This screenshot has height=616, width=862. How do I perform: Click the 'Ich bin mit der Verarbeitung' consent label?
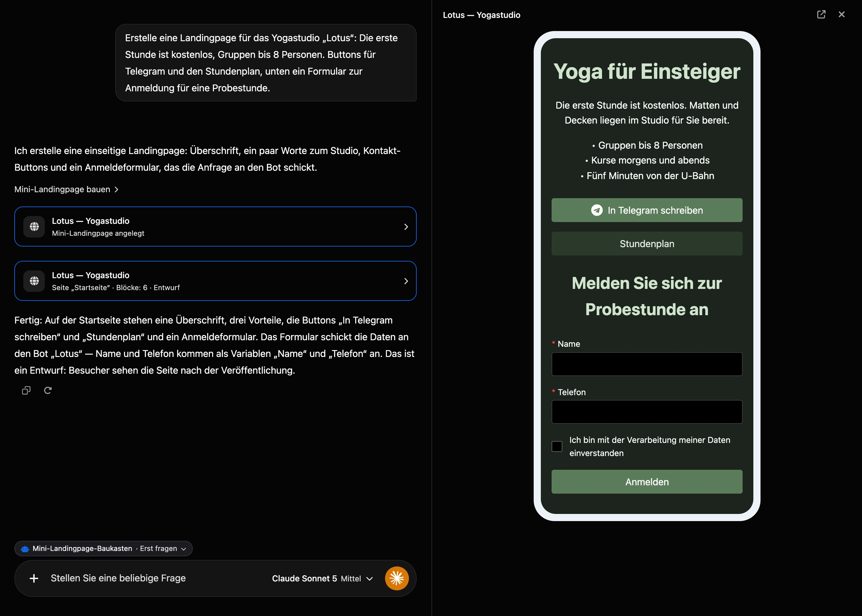pos(649,446)
